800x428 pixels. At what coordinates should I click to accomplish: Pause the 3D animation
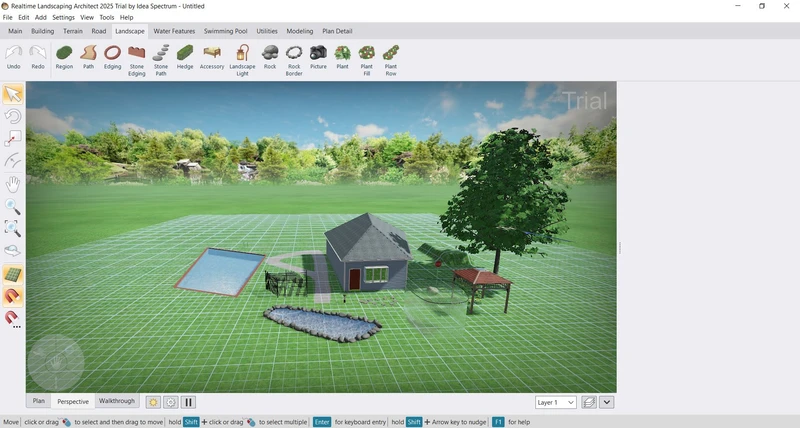click(188, 402)
